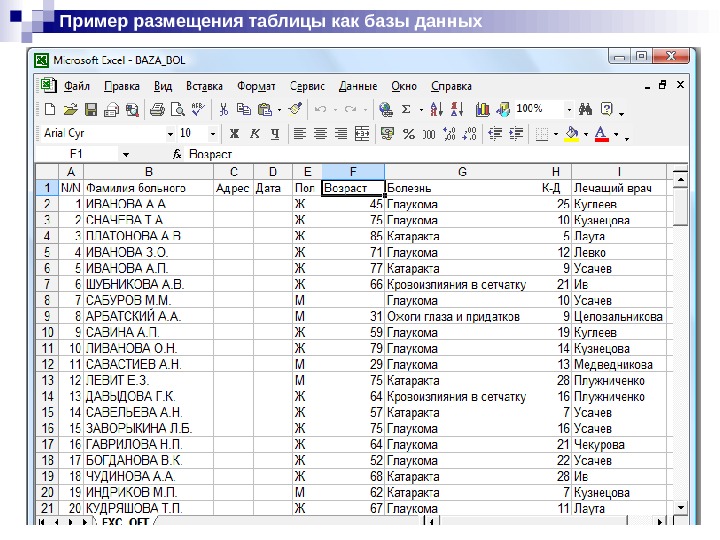Create a new blank workbook
The width and height of the screenshot is (720, 540).
click(50, 109)
